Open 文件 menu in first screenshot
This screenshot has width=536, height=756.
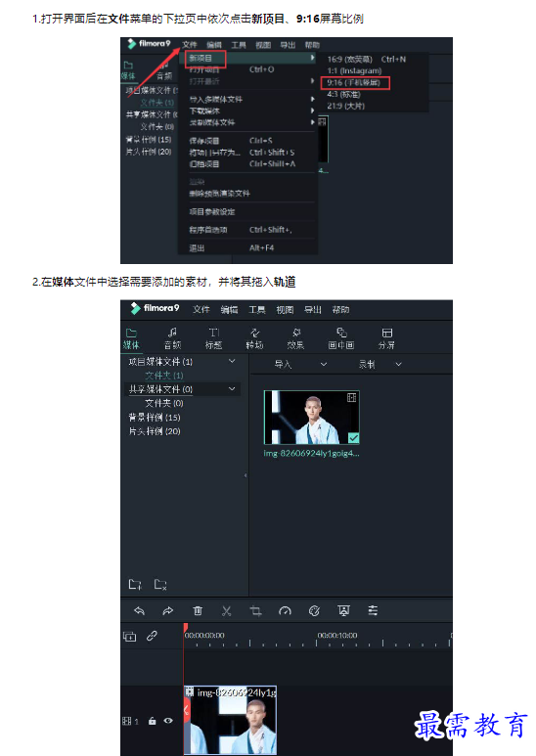tap(190, 44)
